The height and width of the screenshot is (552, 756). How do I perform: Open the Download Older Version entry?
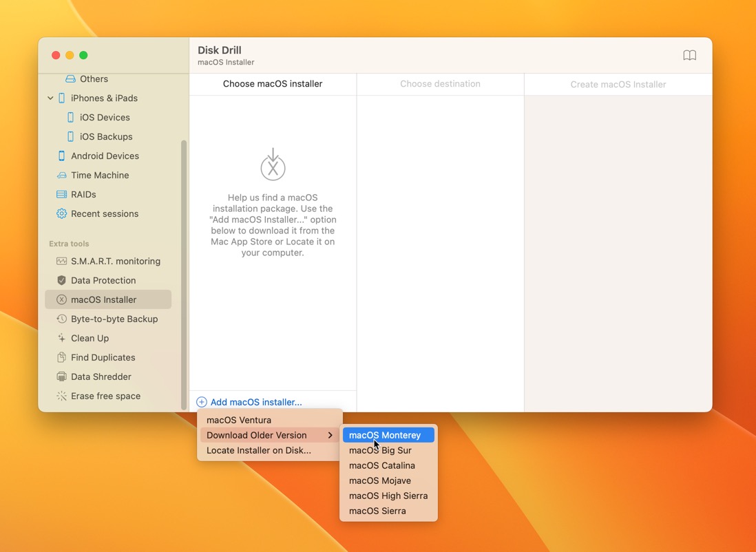[270, 435]
